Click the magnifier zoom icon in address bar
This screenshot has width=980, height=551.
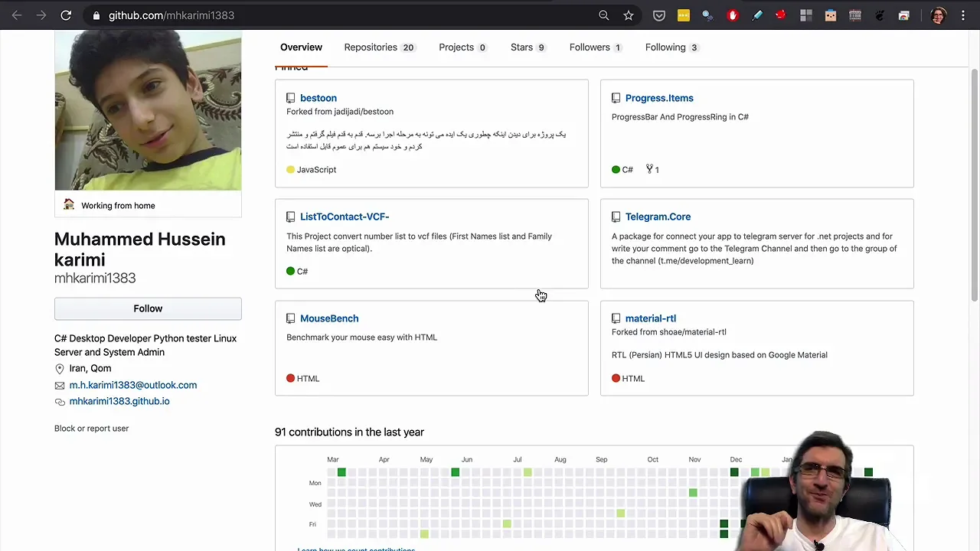(x=604, y=15)
